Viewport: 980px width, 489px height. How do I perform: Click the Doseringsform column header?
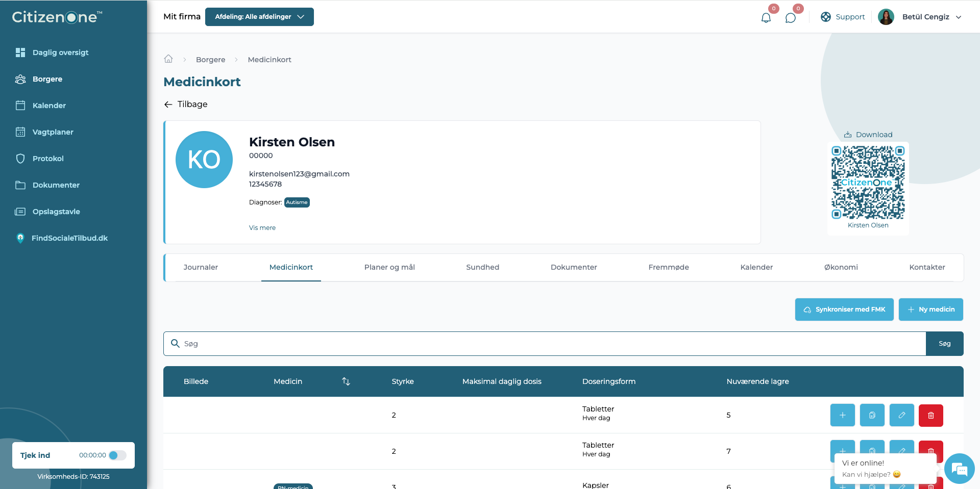(609, 381)
